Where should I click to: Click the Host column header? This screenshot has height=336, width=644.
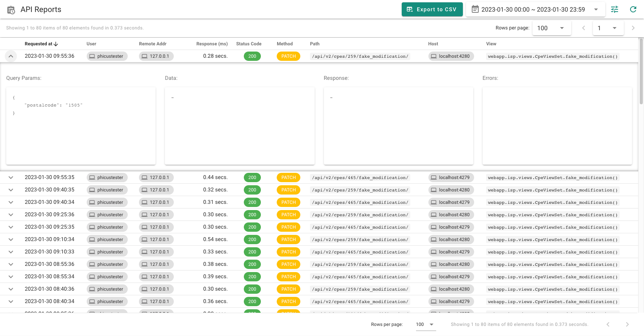(433, 44)
